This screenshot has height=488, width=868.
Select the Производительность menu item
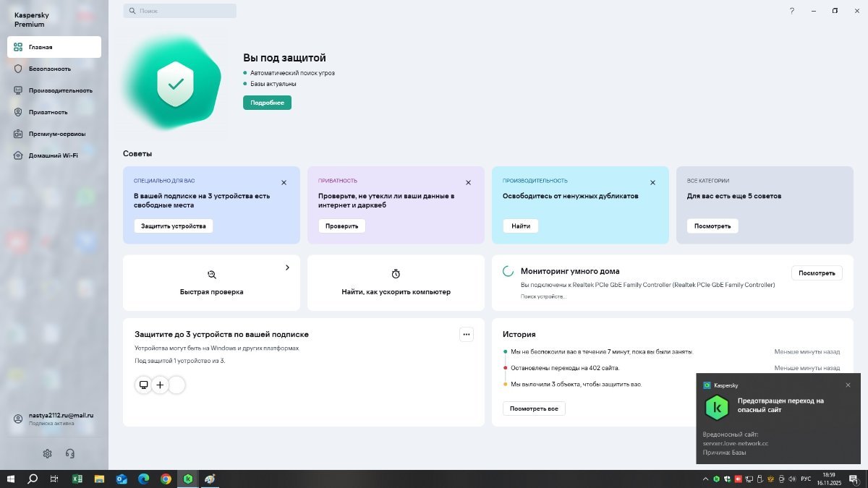[54, 90]
